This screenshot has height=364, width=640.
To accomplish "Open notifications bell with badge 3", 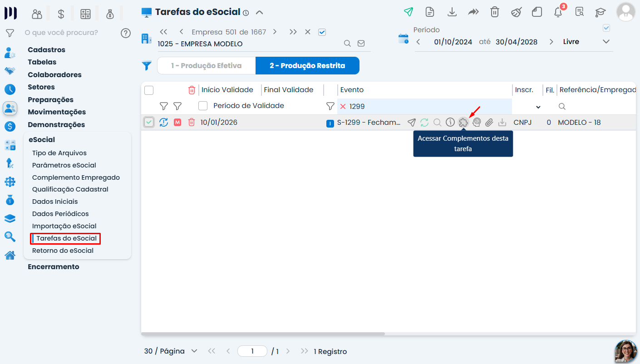I will point(559,11).
